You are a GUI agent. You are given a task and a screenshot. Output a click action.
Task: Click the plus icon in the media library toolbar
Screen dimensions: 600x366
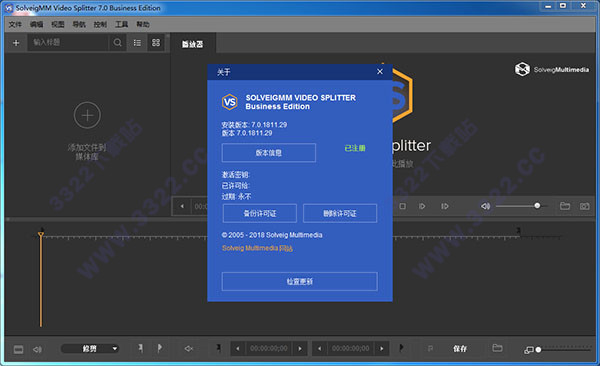16,43
